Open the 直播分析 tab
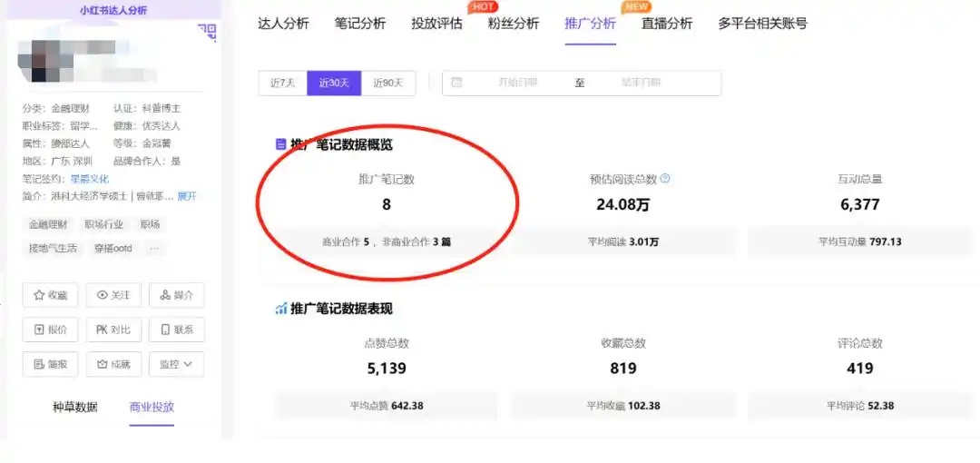 pyautogui.click(x=667, y=24)
